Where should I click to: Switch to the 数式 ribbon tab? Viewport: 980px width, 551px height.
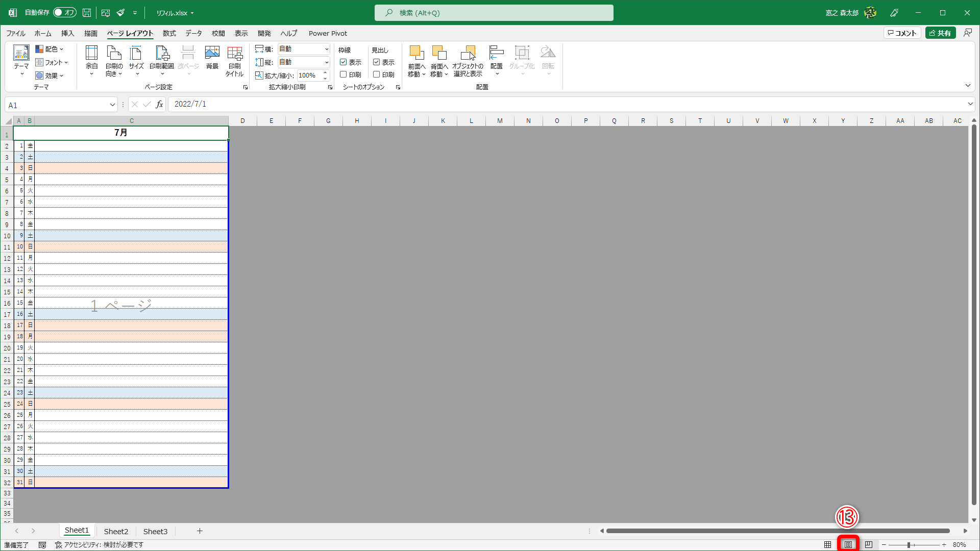click(169, 33)
